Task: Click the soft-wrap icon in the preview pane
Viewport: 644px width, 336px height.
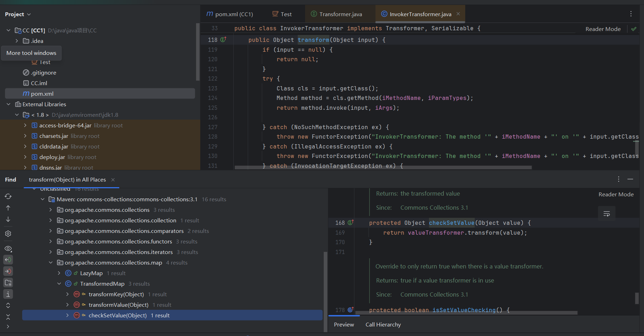Action: [x=606, y=214]
